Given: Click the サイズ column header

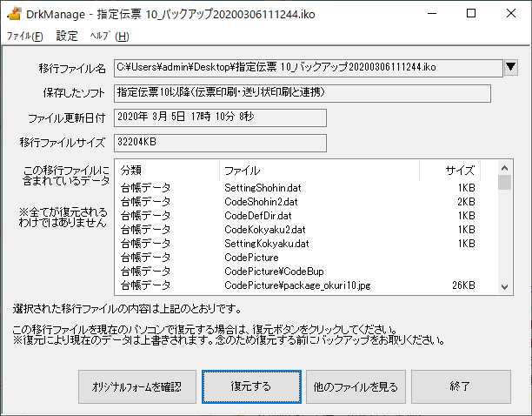Looking at the screenshot, I should (450, 170).
